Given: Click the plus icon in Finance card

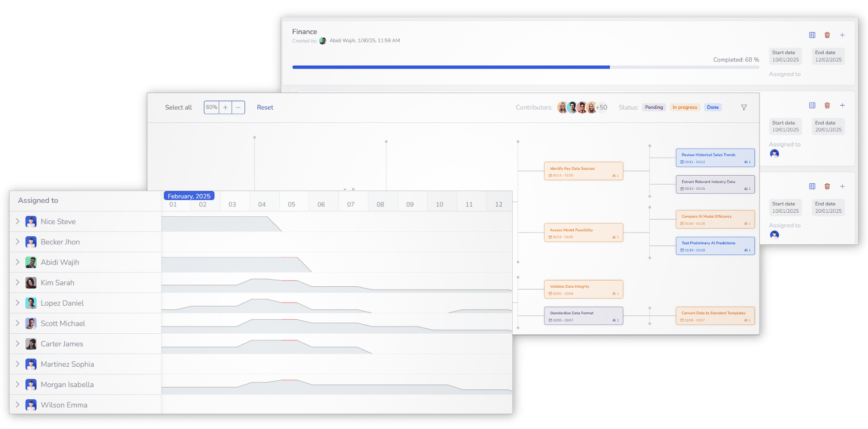Looking at the screenshot, I should 842,35.
